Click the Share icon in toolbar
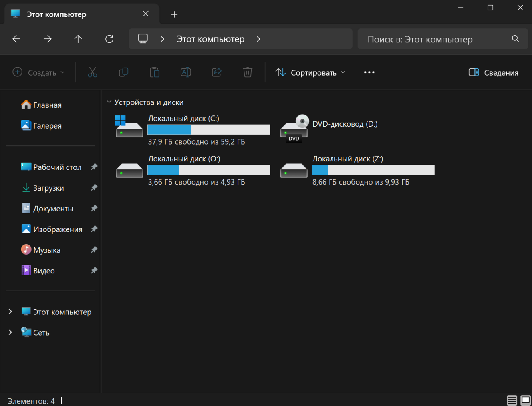This screenshot has width=532, height=406. coord(217,72)
